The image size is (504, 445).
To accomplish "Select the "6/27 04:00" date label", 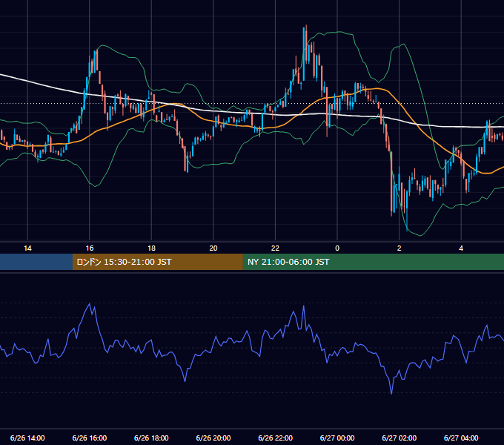I will [x=461, y=438].
